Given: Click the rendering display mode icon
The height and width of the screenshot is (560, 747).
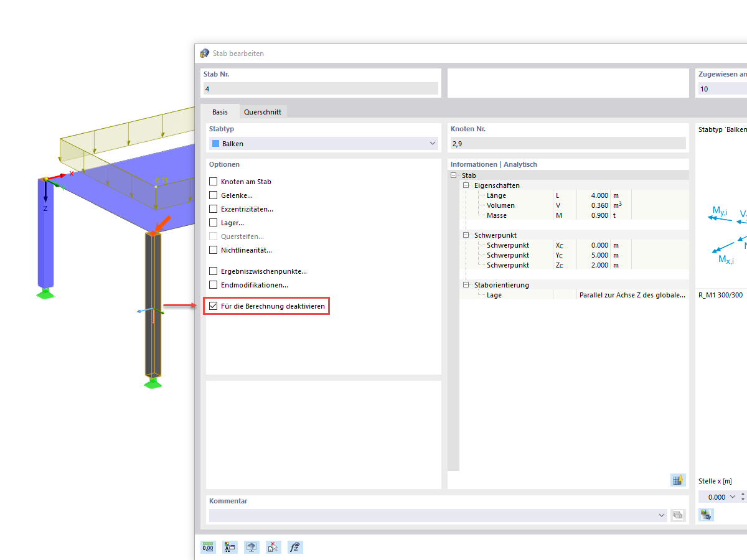Looking at the screenshot, I should coord(251,547).
